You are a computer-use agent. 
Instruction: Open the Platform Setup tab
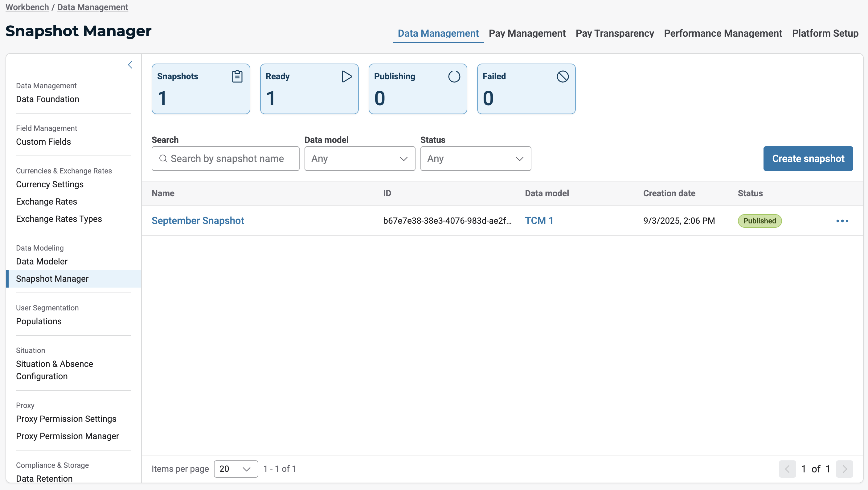[x=825, y=33]
